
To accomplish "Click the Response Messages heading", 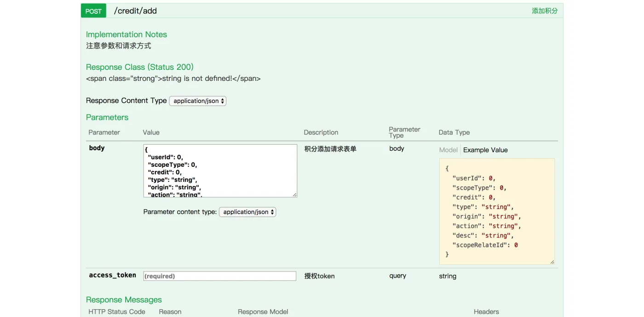I will tap(124, 300).
